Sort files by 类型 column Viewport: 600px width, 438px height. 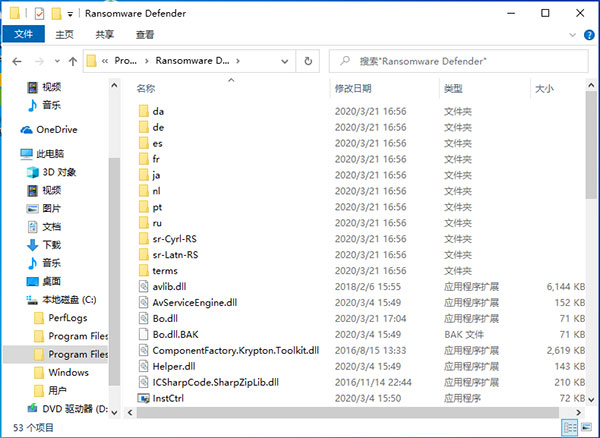[x=453, y=89]
